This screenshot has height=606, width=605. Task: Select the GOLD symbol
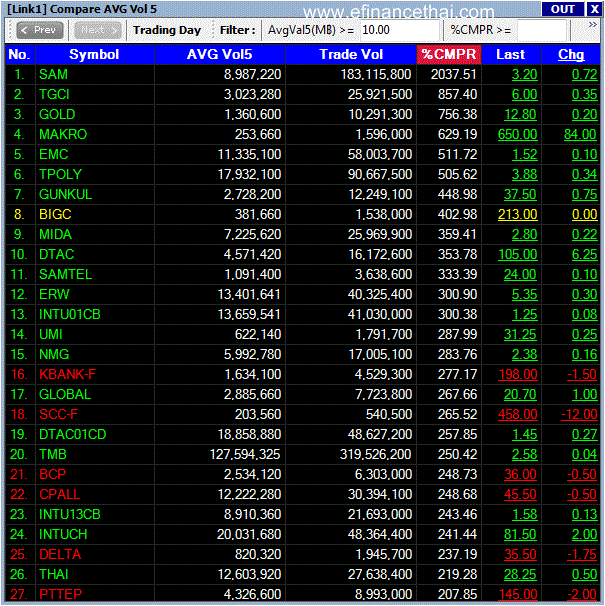coord(57,114)
